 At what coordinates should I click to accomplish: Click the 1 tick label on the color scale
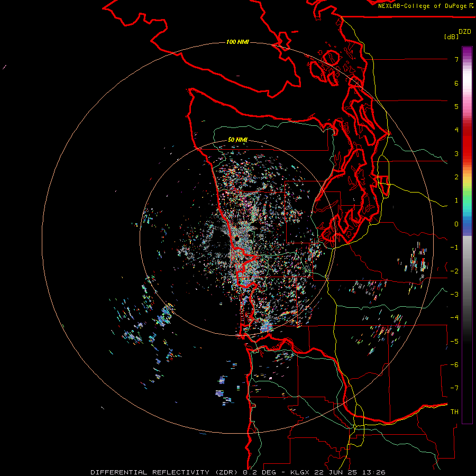pos(456,200)
